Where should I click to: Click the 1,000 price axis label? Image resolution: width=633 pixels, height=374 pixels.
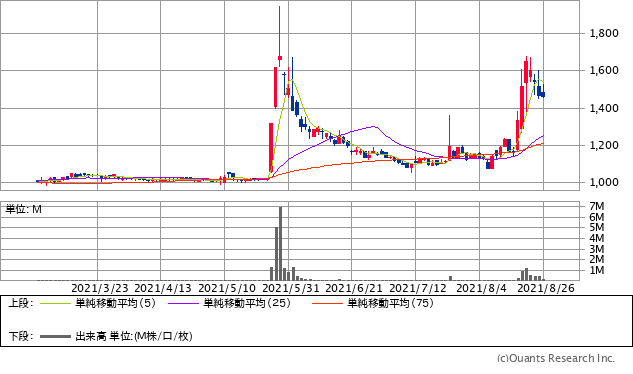pos(604,183)
